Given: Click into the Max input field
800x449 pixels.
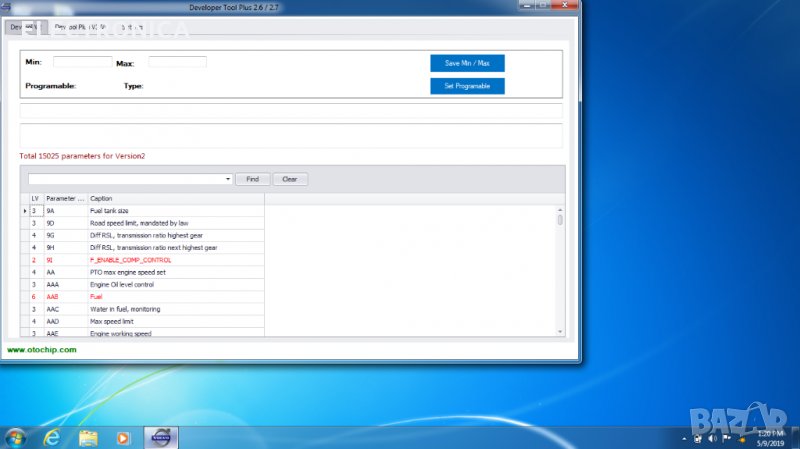Looking at the screenshot, I should point(177,62).
